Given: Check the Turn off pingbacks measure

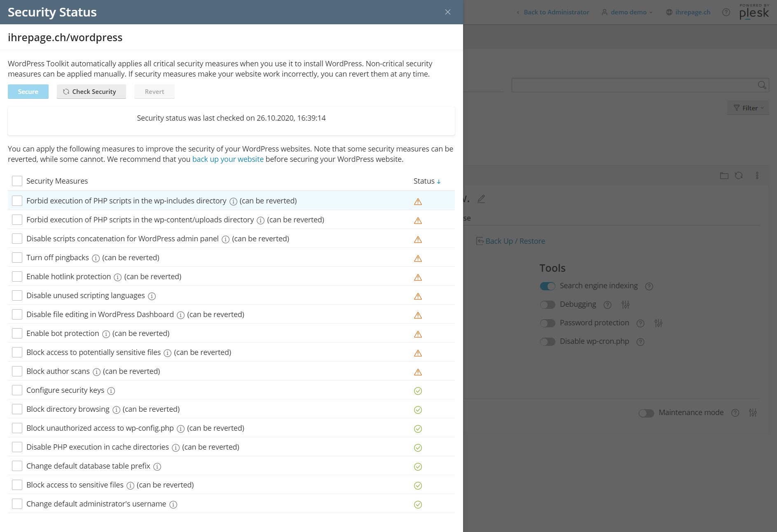Looking at the screenshot, I should point(17,257).
